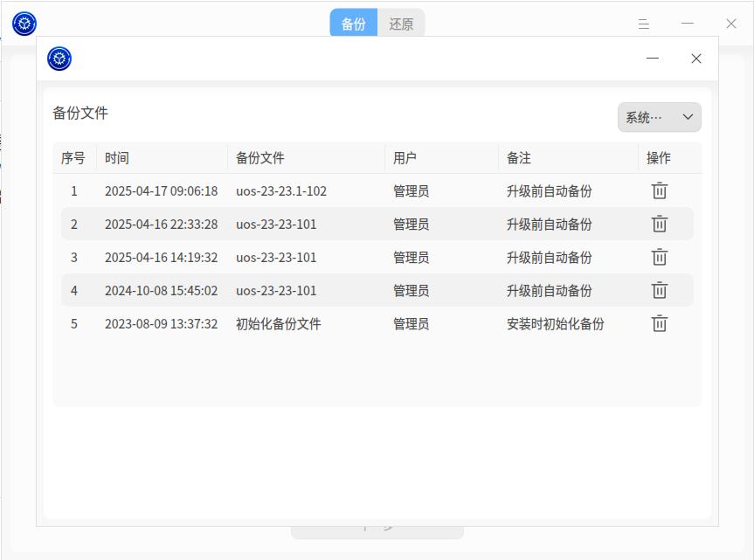The image size is (754, 560).
Task: Select timestamp 2025-04-17 09:06:18
Action: pyautogui.click(x=161, y=190)
